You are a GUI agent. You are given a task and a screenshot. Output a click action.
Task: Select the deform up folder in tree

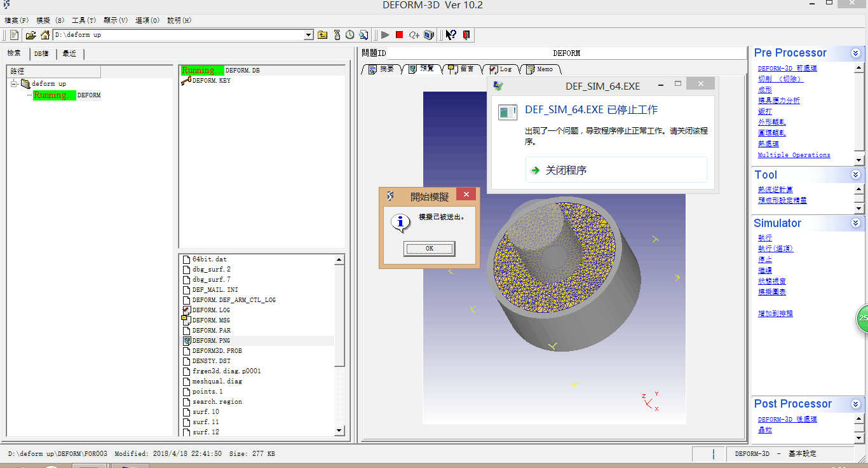pyautogui.click(x=49, y=84)
